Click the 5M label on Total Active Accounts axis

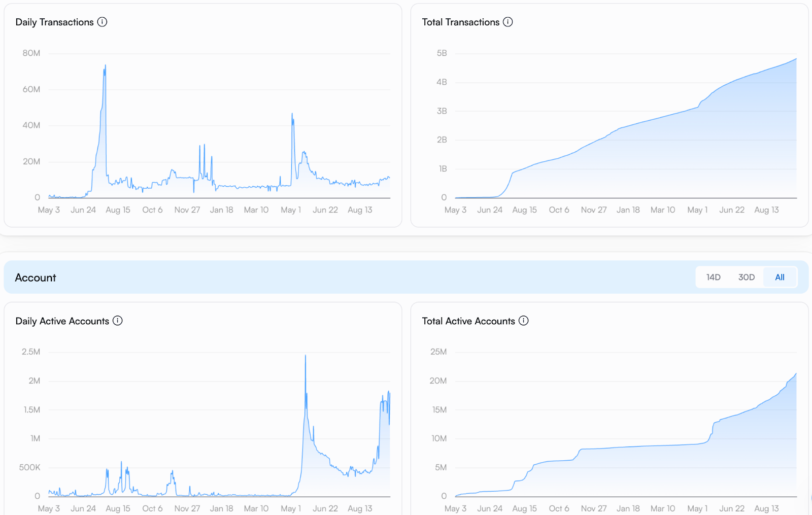click(441, 468)
